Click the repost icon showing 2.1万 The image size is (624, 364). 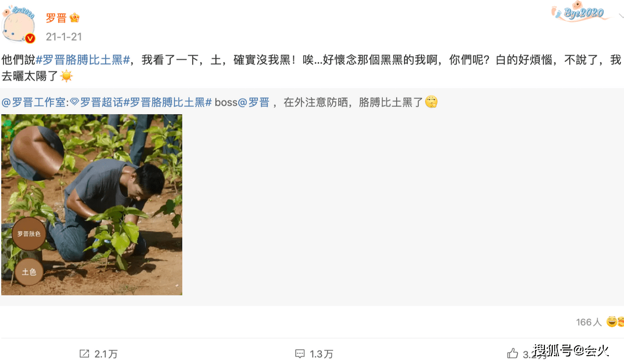point(84,354)
